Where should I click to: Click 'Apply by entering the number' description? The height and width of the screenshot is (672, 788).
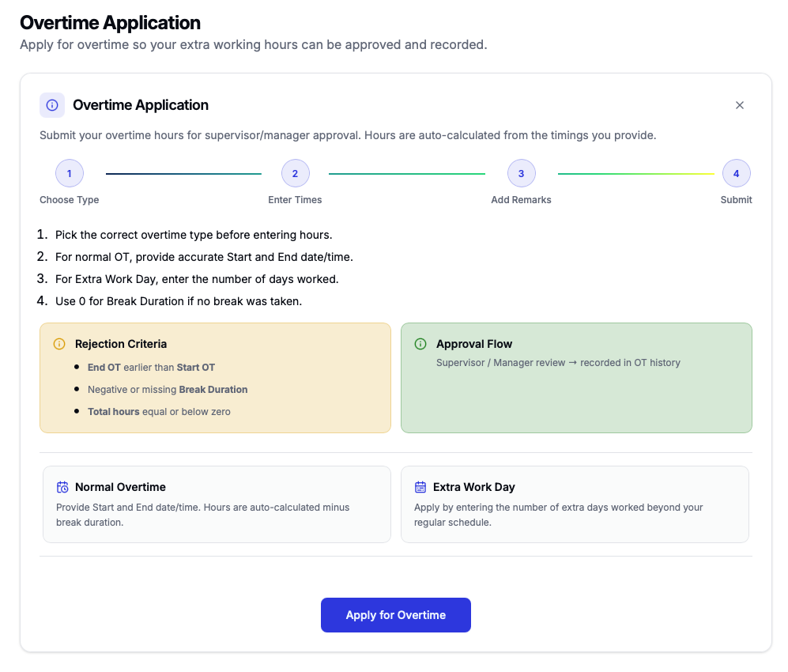(558, 515)
